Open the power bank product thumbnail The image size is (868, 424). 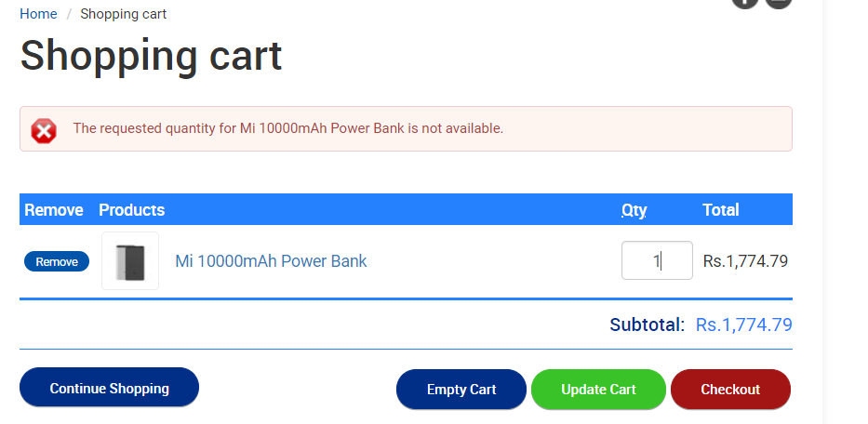point(130,260)
